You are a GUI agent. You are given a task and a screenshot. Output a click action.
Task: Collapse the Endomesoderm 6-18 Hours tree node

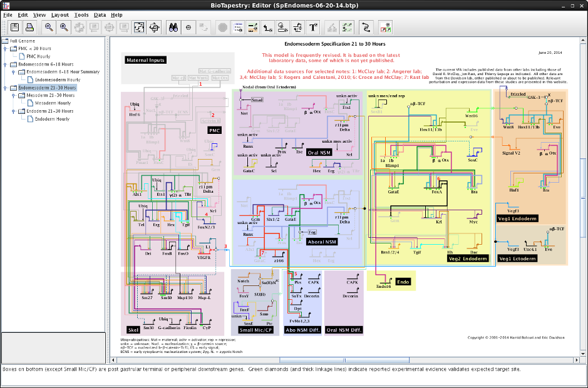(6, 64)
